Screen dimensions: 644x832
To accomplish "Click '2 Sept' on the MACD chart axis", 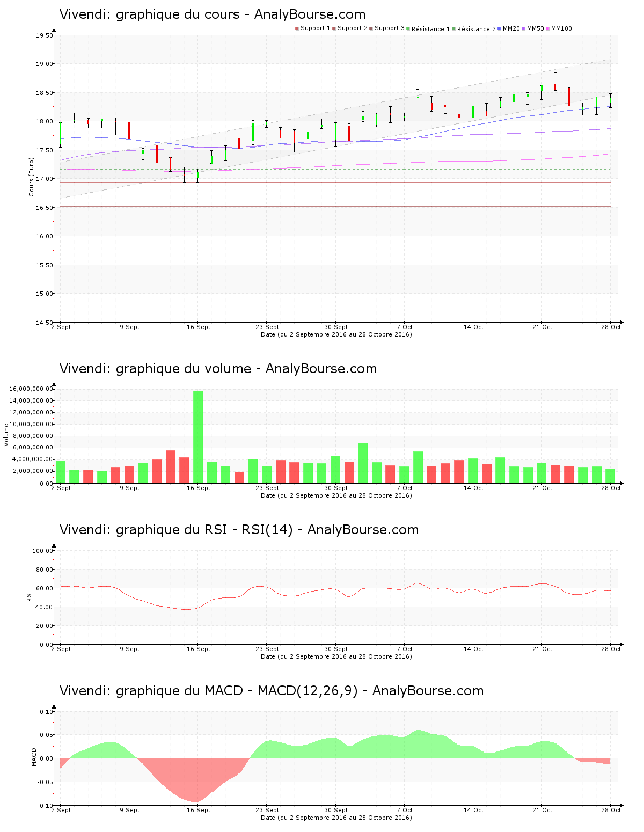I will coord(61,810).
